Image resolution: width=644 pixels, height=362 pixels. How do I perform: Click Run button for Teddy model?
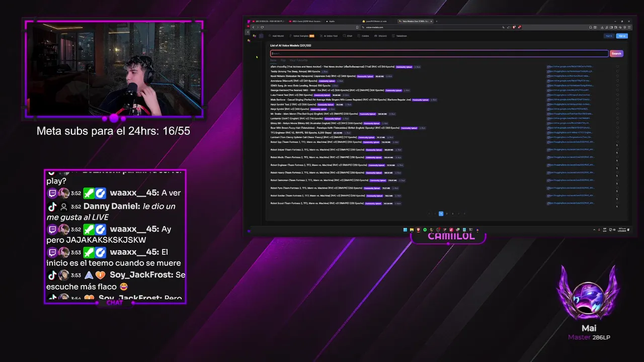click(x=325, y=71)
